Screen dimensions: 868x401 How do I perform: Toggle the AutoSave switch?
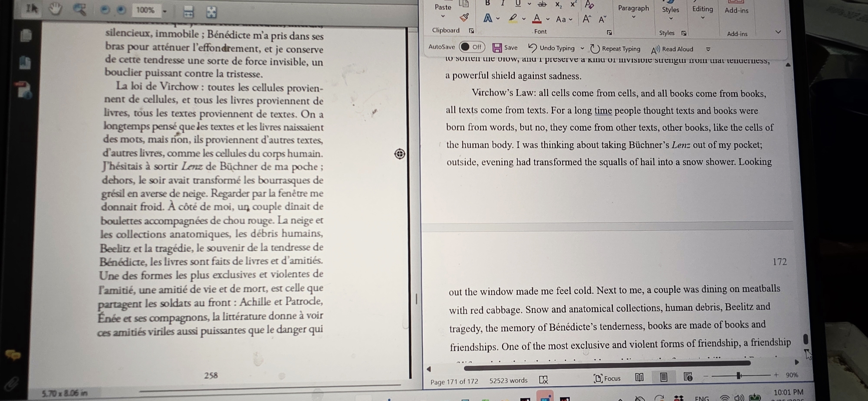pyautogui.click(x=472, y=47)
